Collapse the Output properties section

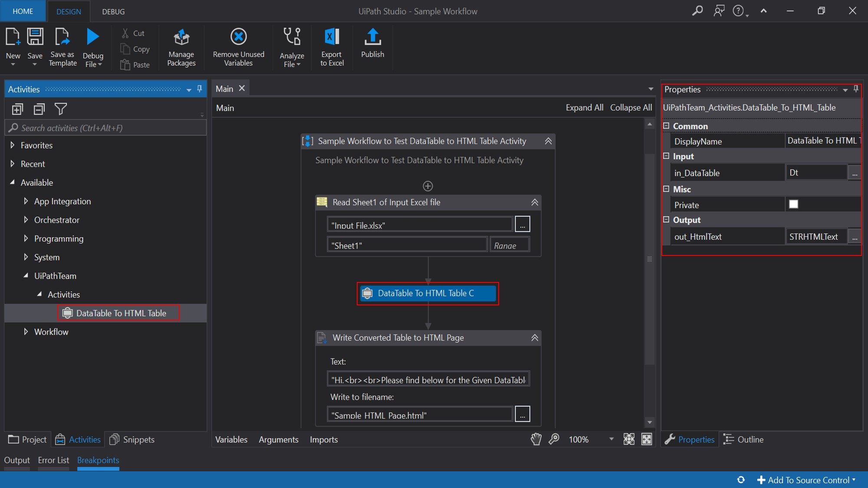point(666,219)
